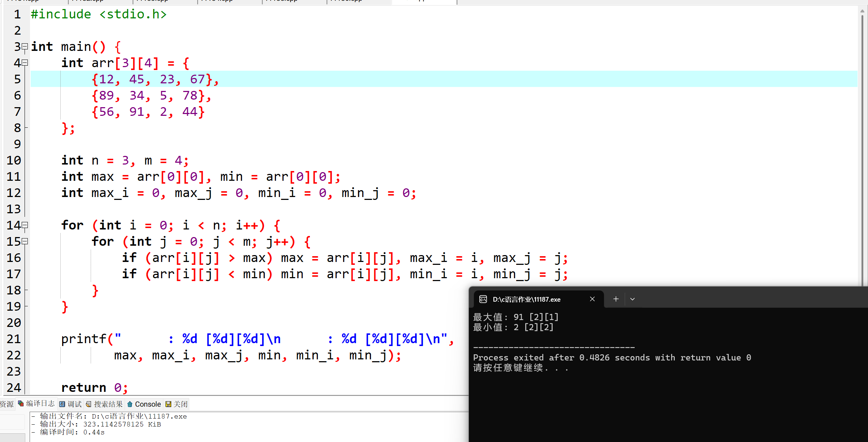Collapse the arr initializer fold at line 4

pyautogui.click(x=25, y=63)
